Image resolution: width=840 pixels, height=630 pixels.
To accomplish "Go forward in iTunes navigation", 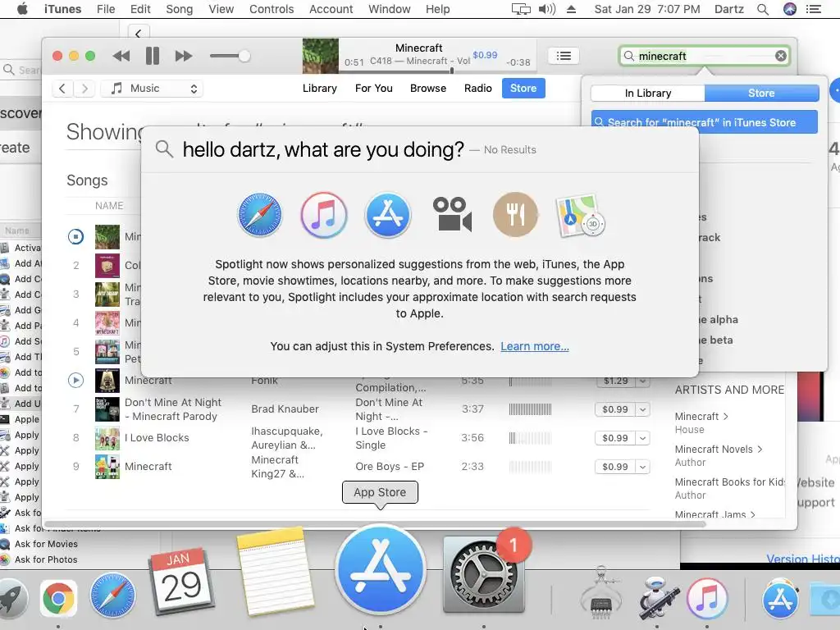I will [84, 89].
